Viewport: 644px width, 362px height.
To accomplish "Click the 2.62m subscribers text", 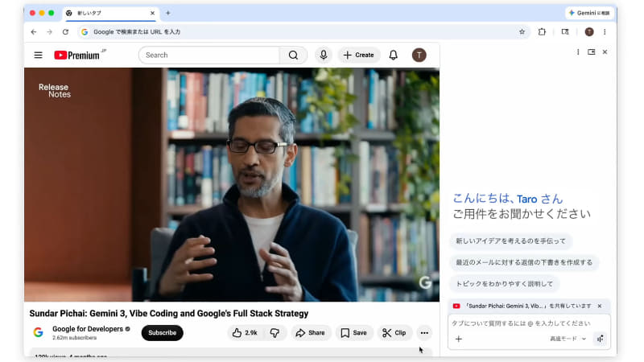I will pyautogui.click(x=74, y=338).
